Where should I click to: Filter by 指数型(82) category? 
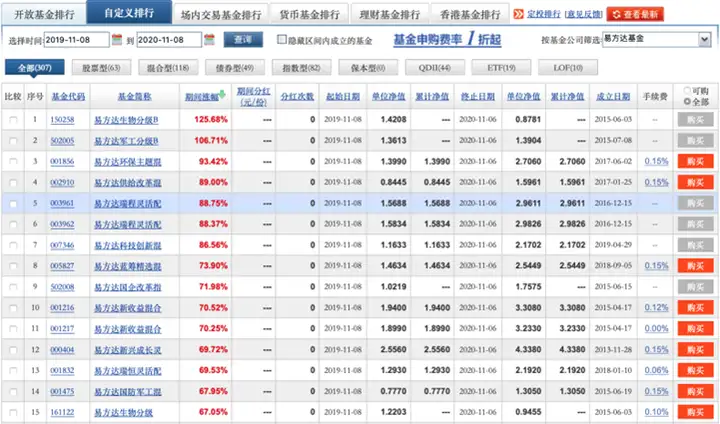pos(301,68)
